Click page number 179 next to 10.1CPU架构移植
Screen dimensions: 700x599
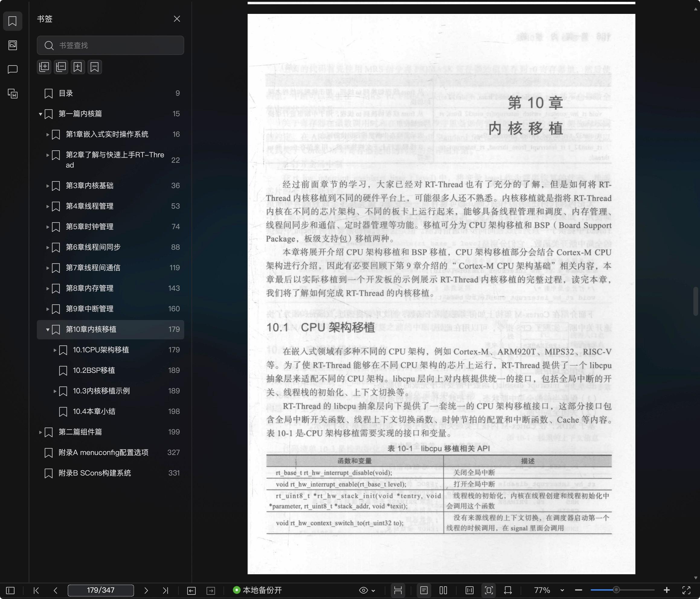(174, 350)
